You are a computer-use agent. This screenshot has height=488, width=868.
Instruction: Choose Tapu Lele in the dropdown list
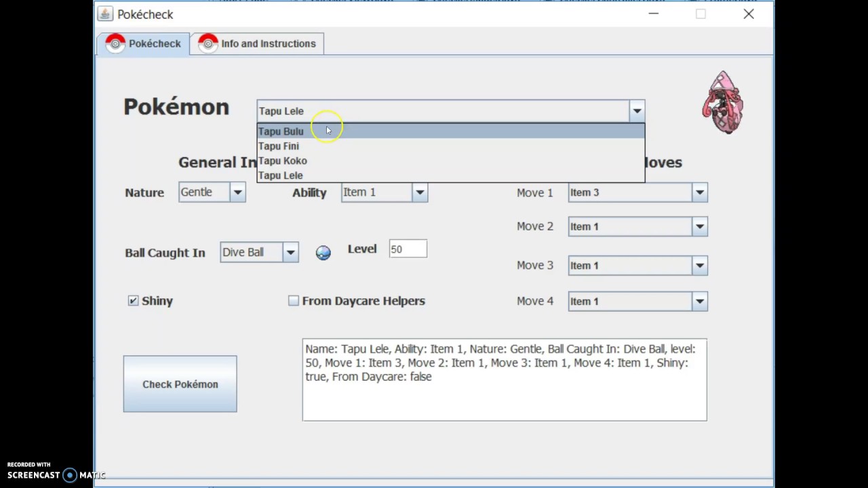tap(450, 176)
